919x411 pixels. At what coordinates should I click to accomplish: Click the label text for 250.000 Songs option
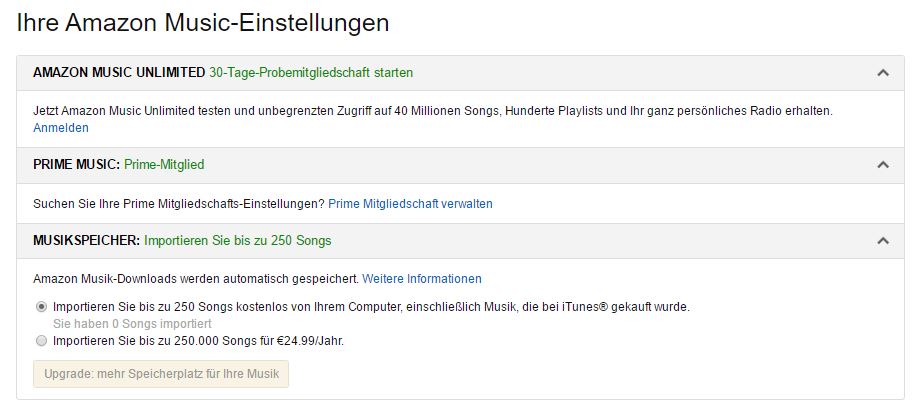tap(199, 341)
